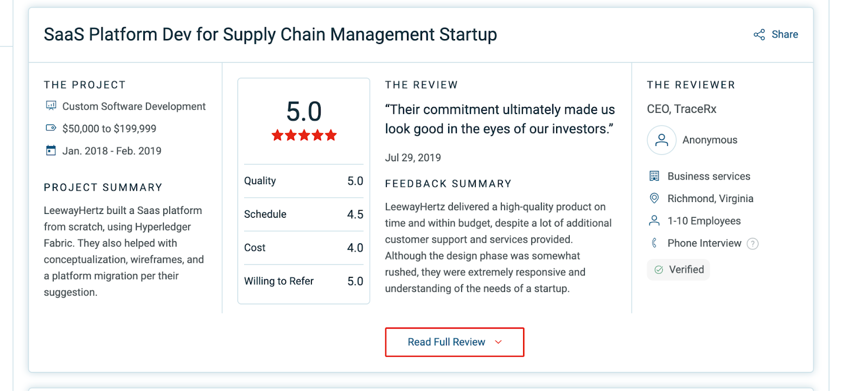The height and width of the screenshot is (391, 868).
Task: Expand the Read Full Review button
Action: click(455, 342)
